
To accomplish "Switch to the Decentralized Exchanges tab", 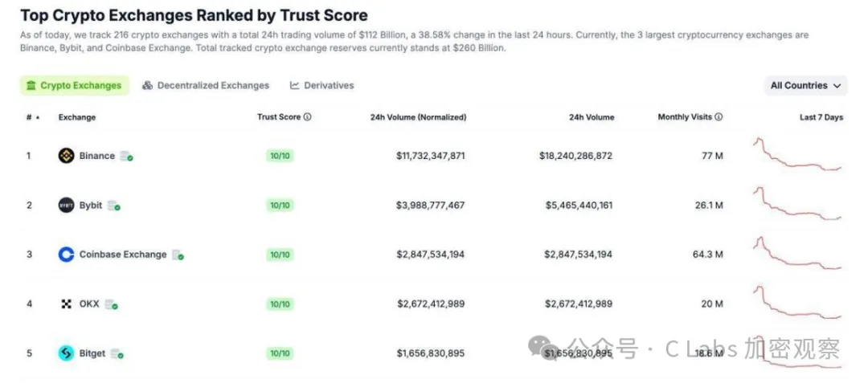I will [206, 86].
